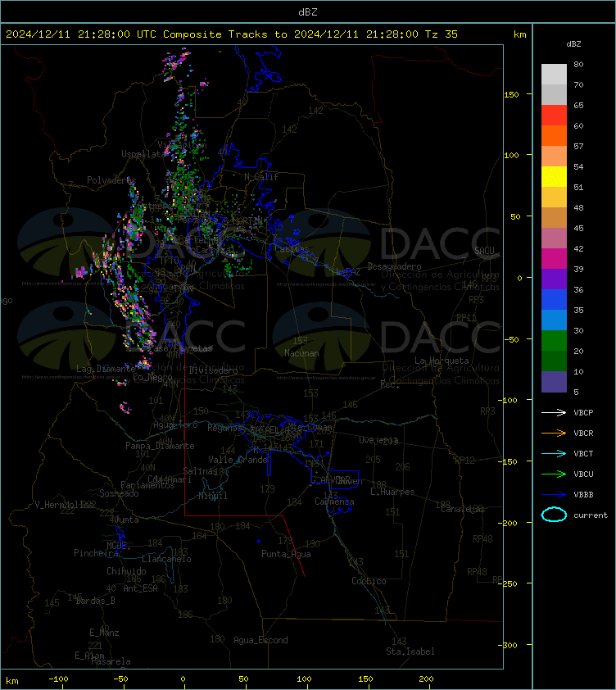Click the 80 value on color scale

(578, 64)
